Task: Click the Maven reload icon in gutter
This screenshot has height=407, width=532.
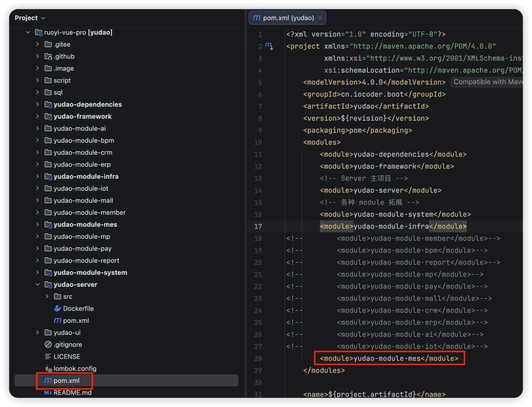Action: coord(269,46)
